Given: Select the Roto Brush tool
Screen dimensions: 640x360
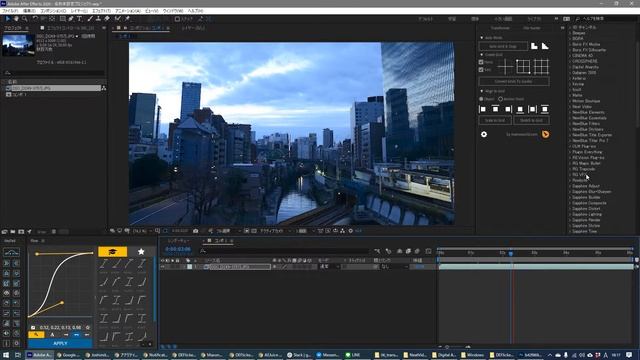Looking at the screenshot, I should pos(118,19).
